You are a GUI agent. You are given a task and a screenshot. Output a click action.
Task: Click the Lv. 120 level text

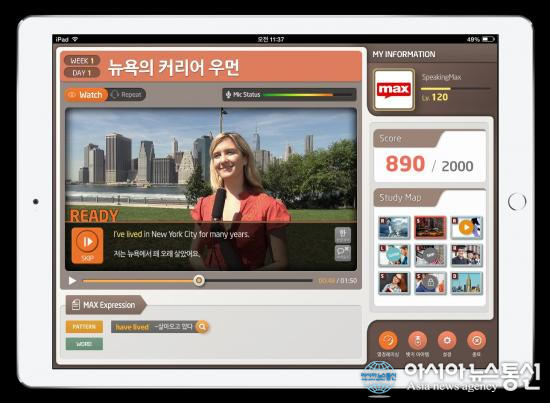tap(435, 98)
